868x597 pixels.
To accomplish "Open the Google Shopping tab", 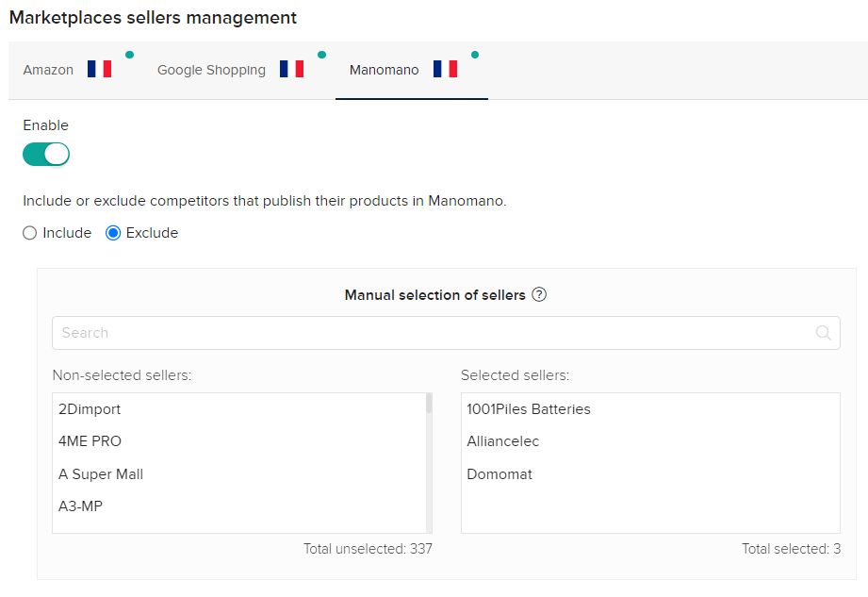I will (211, 70).
